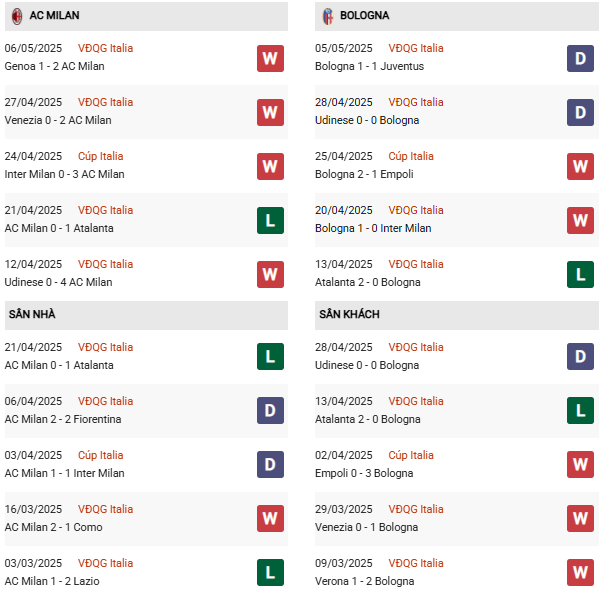Screen dimensions: 600x593
Task: Click the W badge for Genoa 1 - 2 AC Milan
Action: [x=270, y=58]
